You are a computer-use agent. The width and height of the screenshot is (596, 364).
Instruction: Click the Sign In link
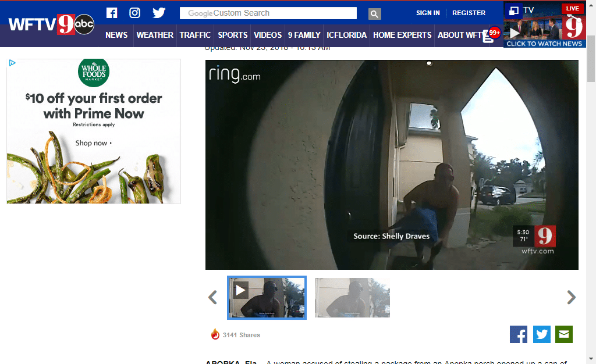click(428, 13)
